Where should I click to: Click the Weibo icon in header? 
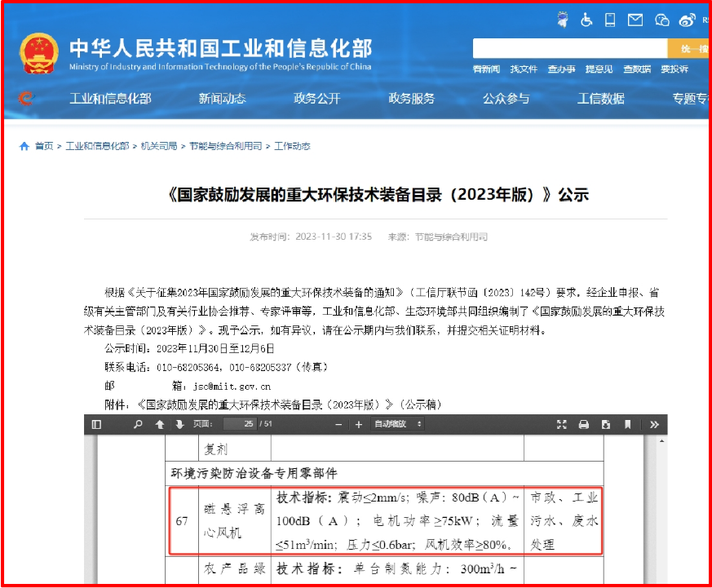687,20
